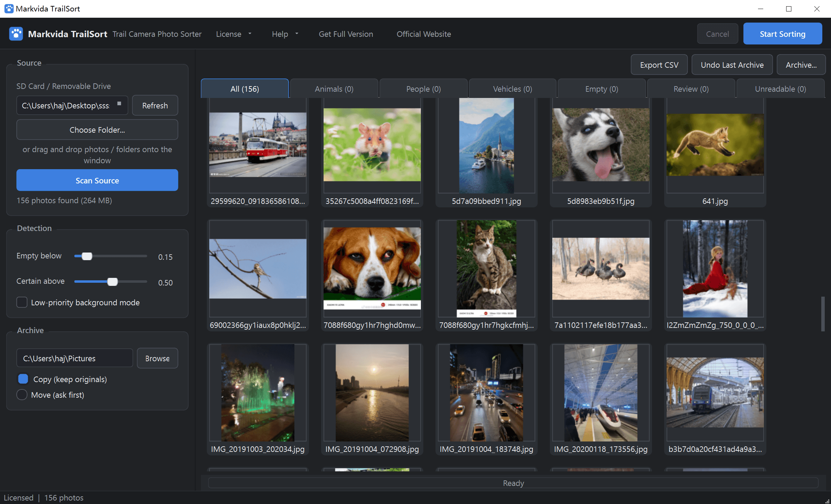Switch to the Animals (0) tab
831x504 pixels.
click(334, 89)
